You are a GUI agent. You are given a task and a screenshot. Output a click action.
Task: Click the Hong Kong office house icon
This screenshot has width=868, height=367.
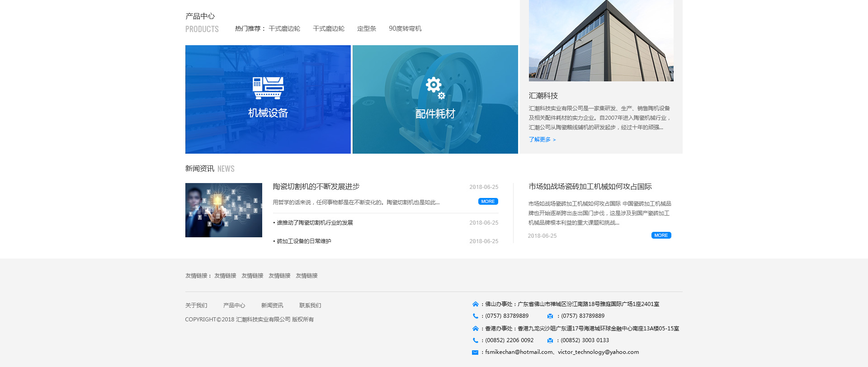(475, 329)
